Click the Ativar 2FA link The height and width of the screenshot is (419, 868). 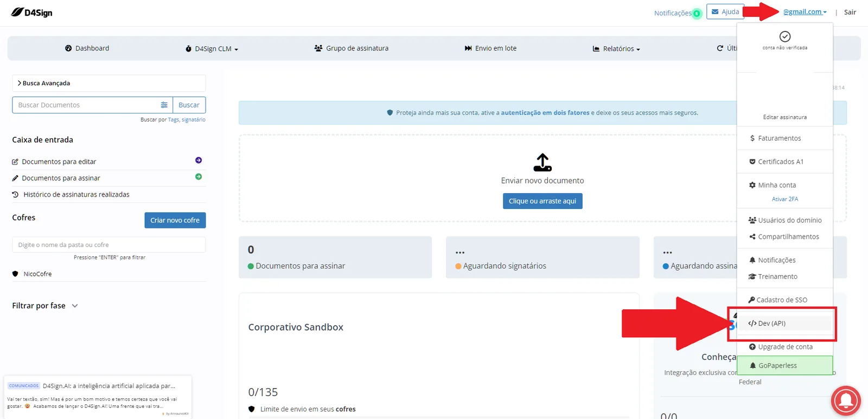tap(784, 199)
